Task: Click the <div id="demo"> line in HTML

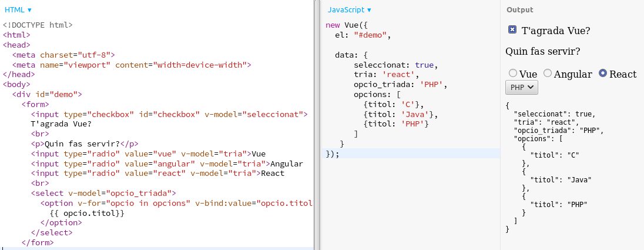Action: (47, 94)
